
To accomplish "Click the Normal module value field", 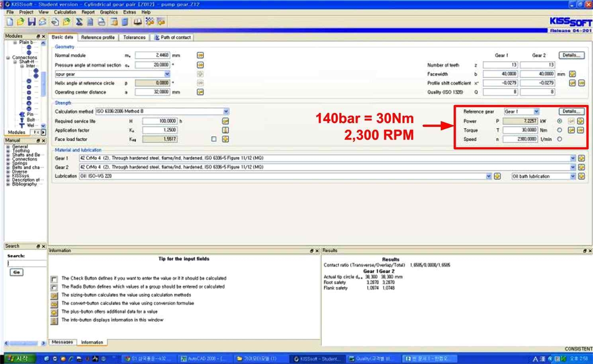I will point(153,55).
